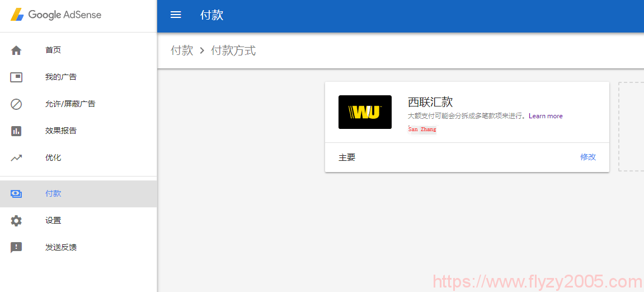The height and width of the screenshot is (292, 644).
Task: Click the Western Union logo thumbnail
Action: tap(365, 112)
